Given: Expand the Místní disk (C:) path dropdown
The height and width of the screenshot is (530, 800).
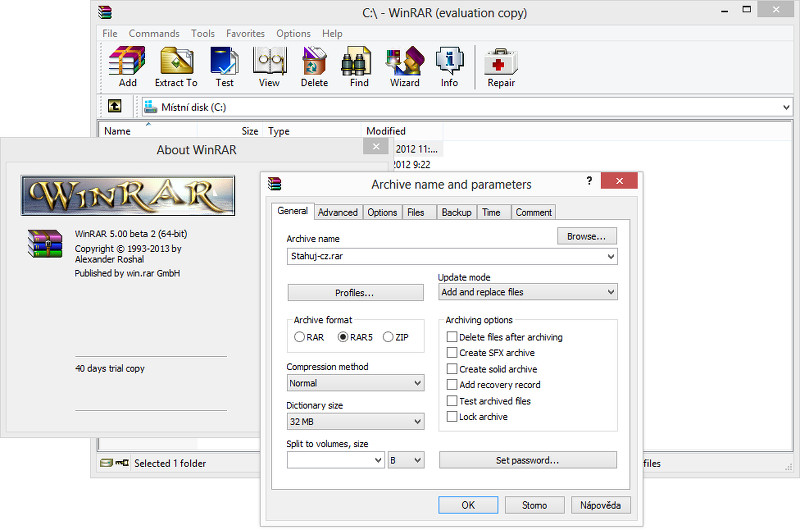Looking at the screenshot, I should tap(786, 107).
